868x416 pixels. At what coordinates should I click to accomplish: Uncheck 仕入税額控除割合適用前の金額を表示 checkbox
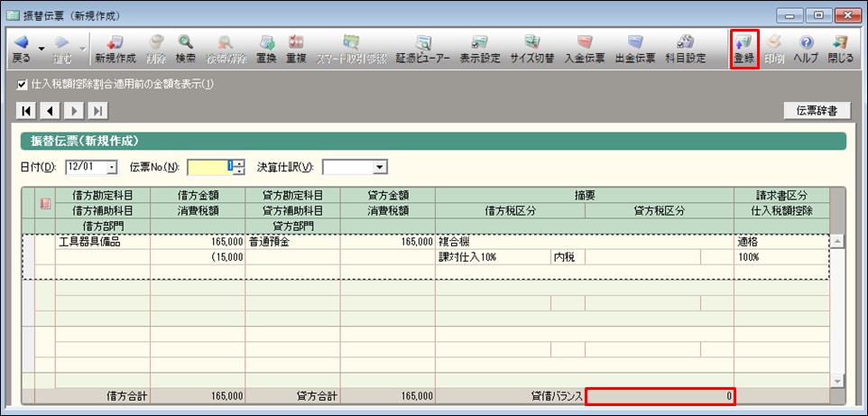tap(23, 85)
